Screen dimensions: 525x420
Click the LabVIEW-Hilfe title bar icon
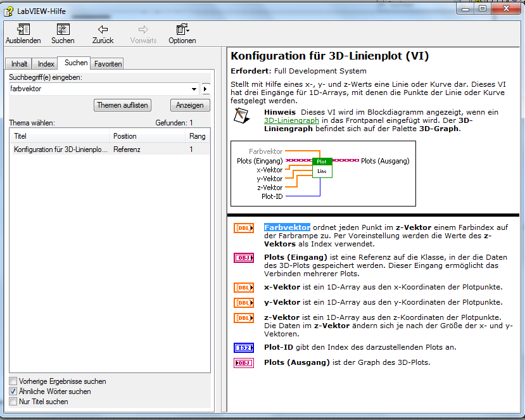9,11
